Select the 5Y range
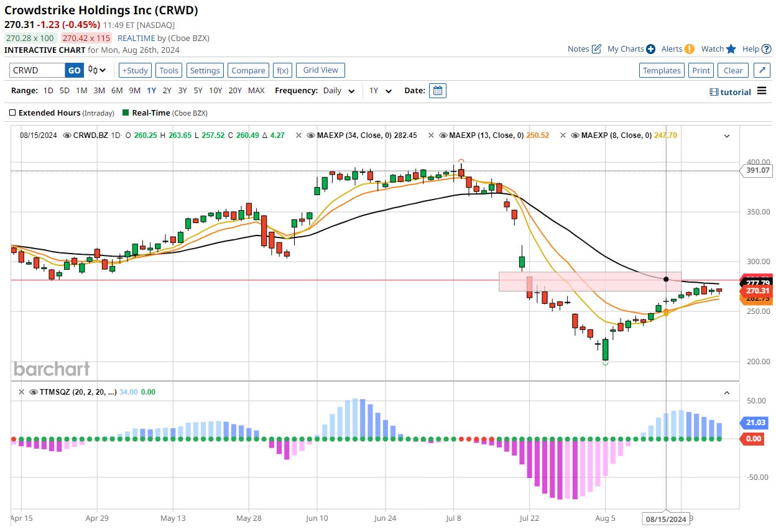Viewport: 776px width, 532px height. (198, 91)
